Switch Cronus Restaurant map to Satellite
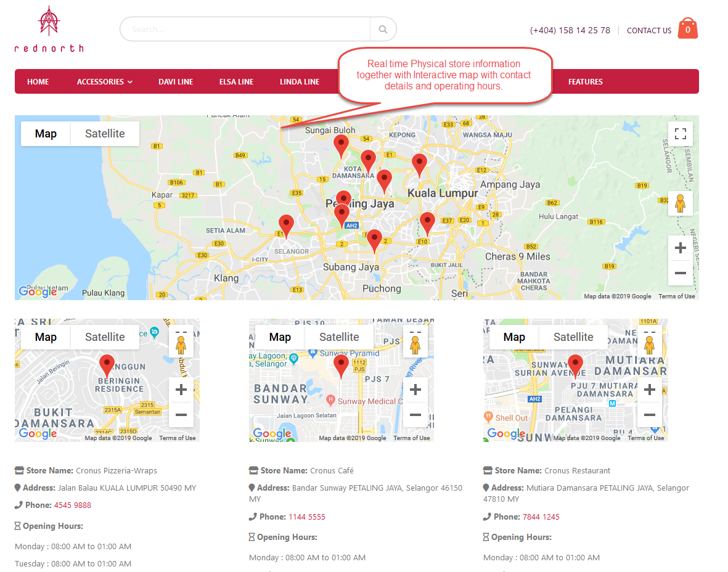 point(573,337)
